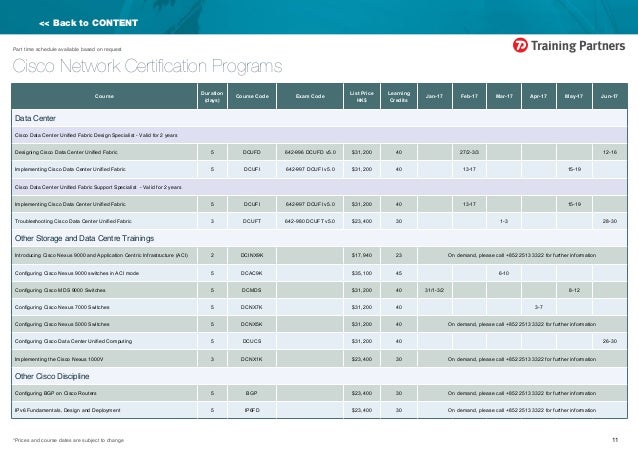638x452 pixels.
Task: Select course code 'DCAC9K'
Action: (x=252, y=273)
